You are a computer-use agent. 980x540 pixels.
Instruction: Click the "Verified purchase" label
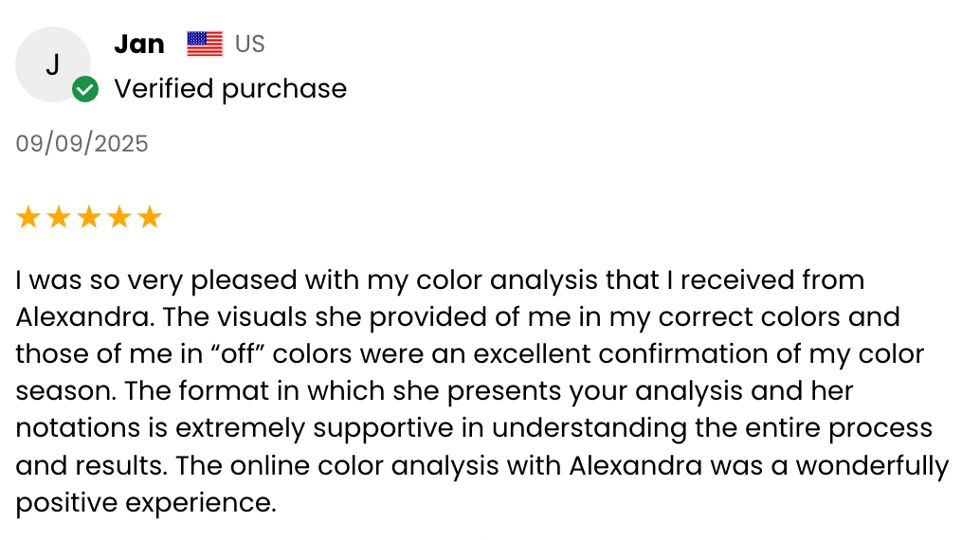(230, 89)
